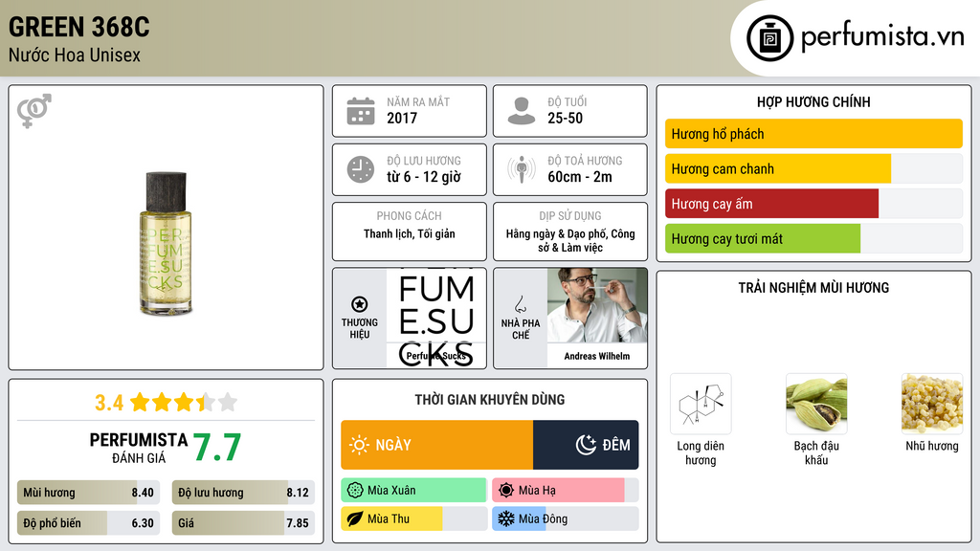
Task: Click the flower icon for Mùa Xuân
Action: pos(355,491)
